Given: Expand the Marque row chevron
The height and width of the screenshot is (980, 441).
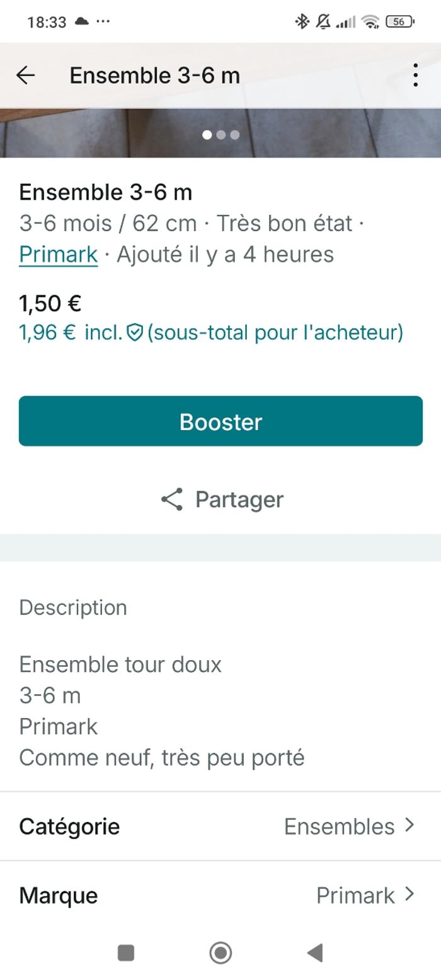Looking at the screenshot, I should click(410, 894).
